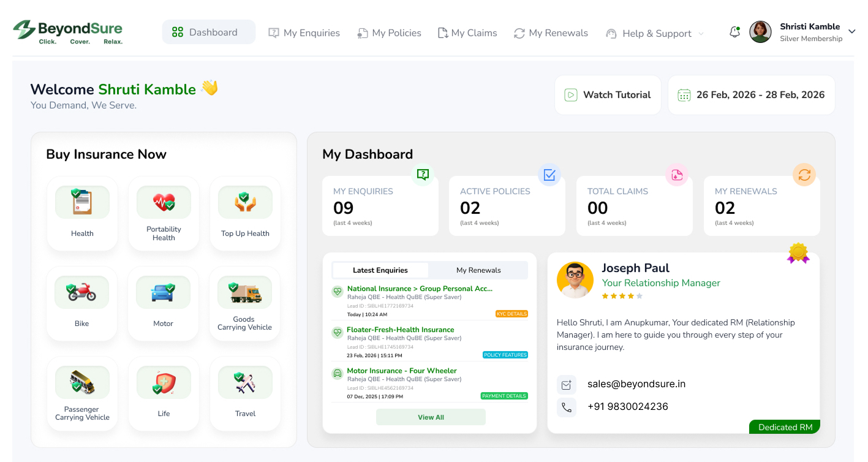Viewport: 868px width, 462px height.
Task: Click the heart icon beside Floater-Fresh-Health
Action: coord(337,333)
